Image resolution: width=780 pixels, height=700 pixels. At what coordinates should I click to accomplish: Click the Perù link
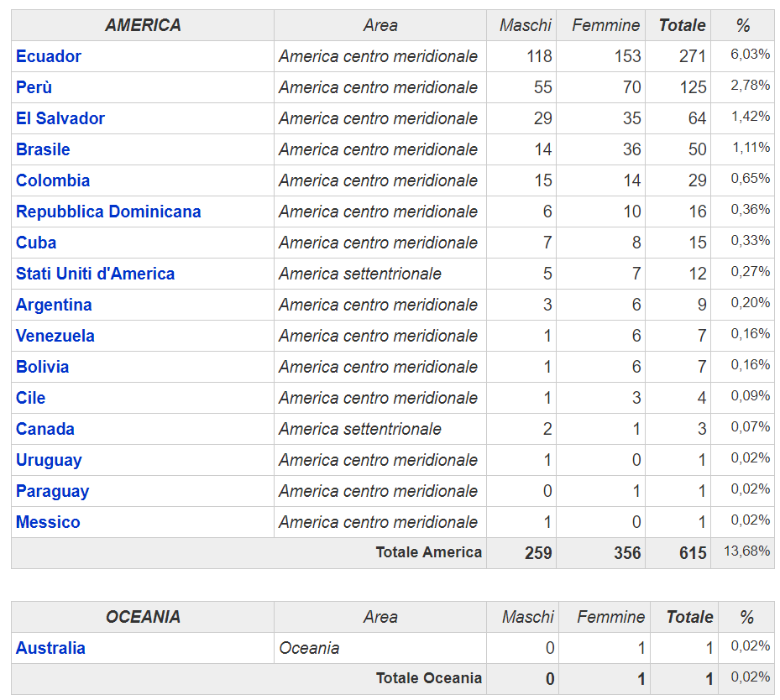(x=34, y=87)
